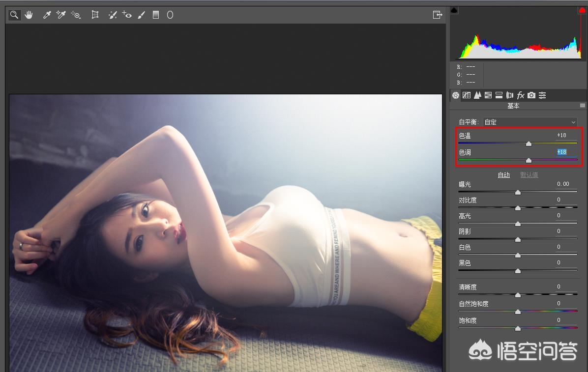The width and height of the screenshot is (588, 372).
Task: Open the fx Effects panel tab
Action: click(521, 95)
